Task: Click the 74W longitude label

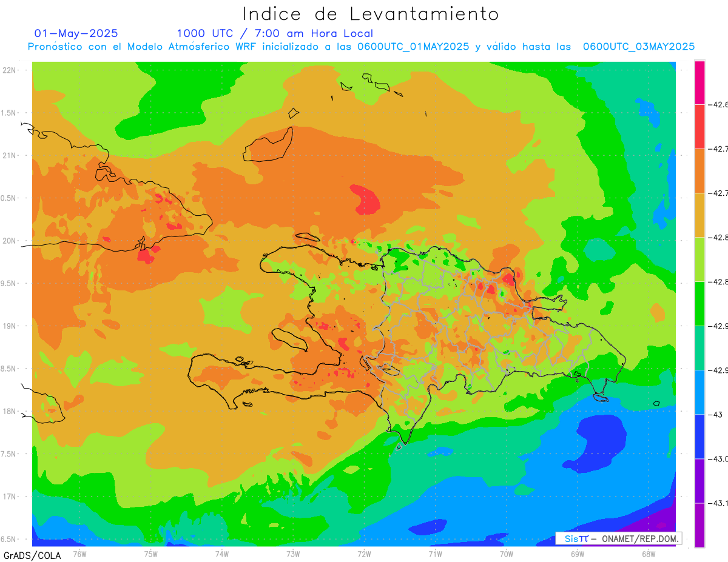Action: 221,553
